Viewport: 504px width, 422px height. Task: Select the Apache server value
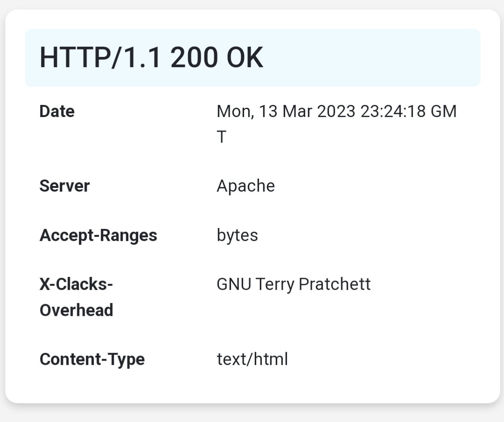[246, 186]
